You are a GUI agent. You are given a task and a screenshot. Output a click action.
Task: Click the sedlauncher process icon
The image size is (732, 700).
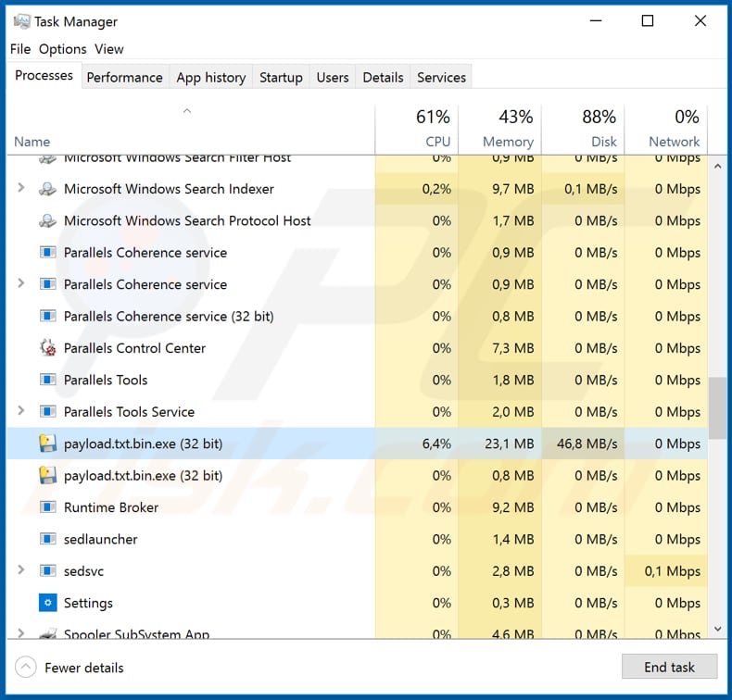(47, 539)
